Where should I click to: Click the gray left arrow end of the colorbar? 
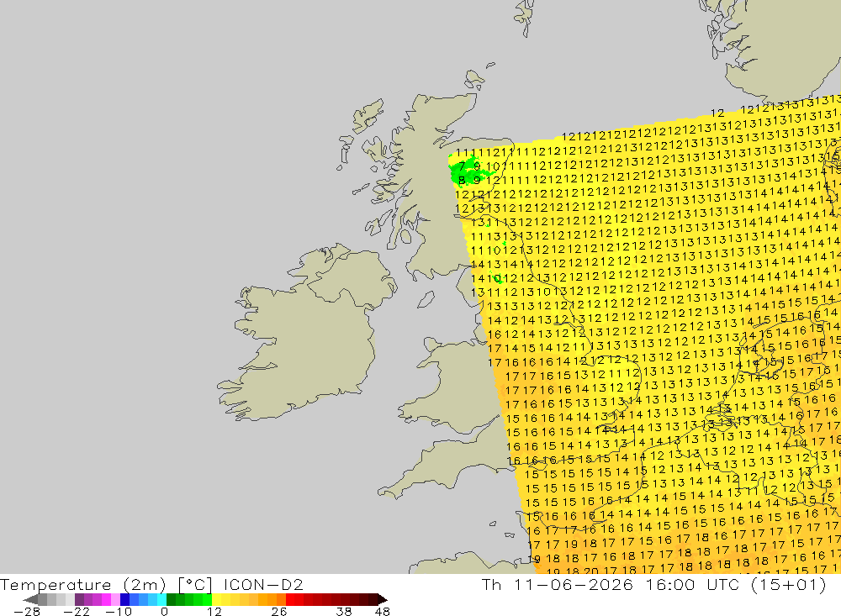tap(30, 599)
